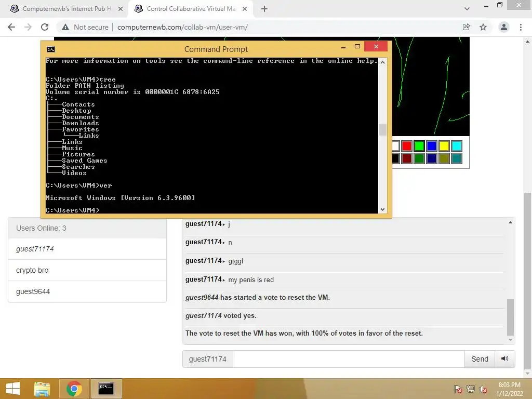Screen dimensions: 532x399
Task: Click 'guest9644 has started a vote' message
Action: click(258, 298)
